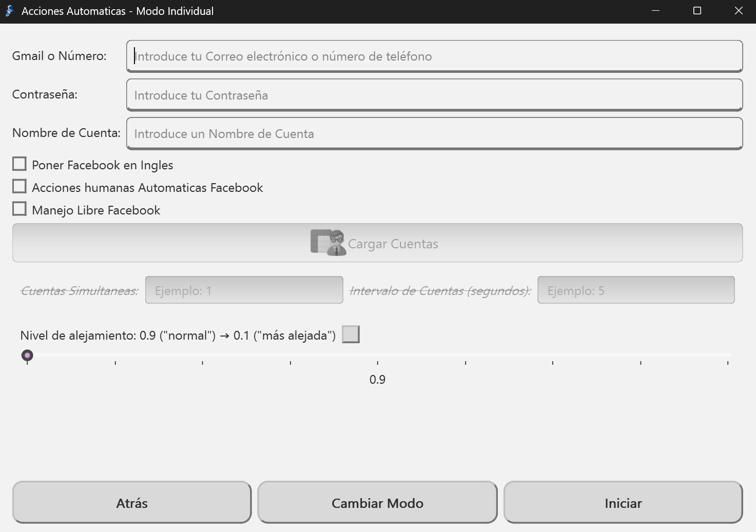
Task: Click the Nombre de Cuenta label
Action: (x=66, y=133)
